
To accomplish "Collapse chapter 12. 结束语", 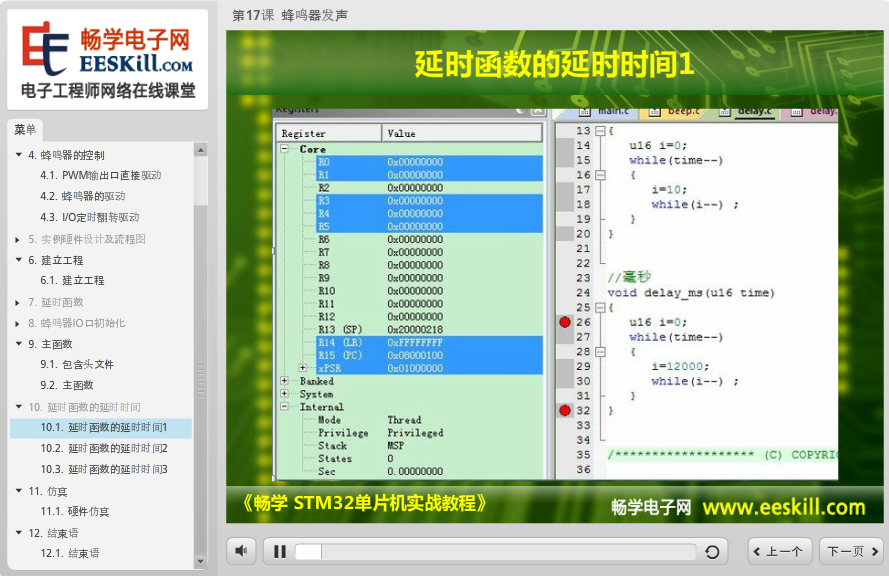I will 19,532.
